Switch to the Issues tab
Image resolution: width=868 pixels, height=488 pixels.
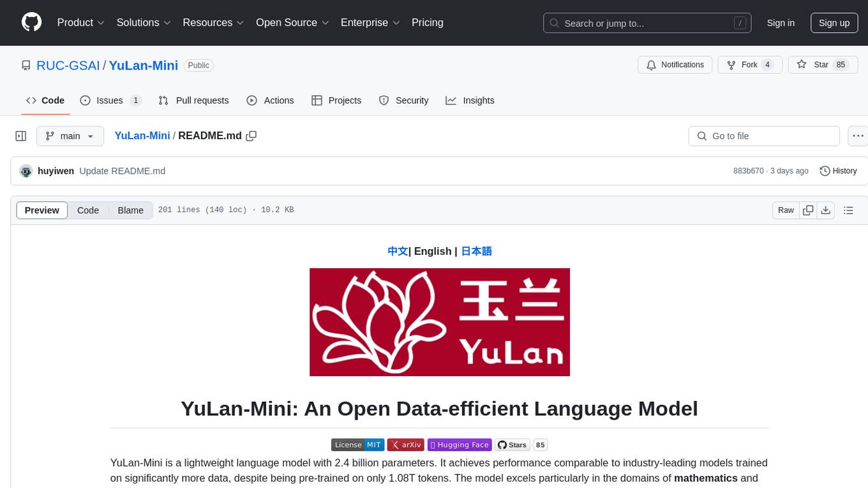click(110, 100)
